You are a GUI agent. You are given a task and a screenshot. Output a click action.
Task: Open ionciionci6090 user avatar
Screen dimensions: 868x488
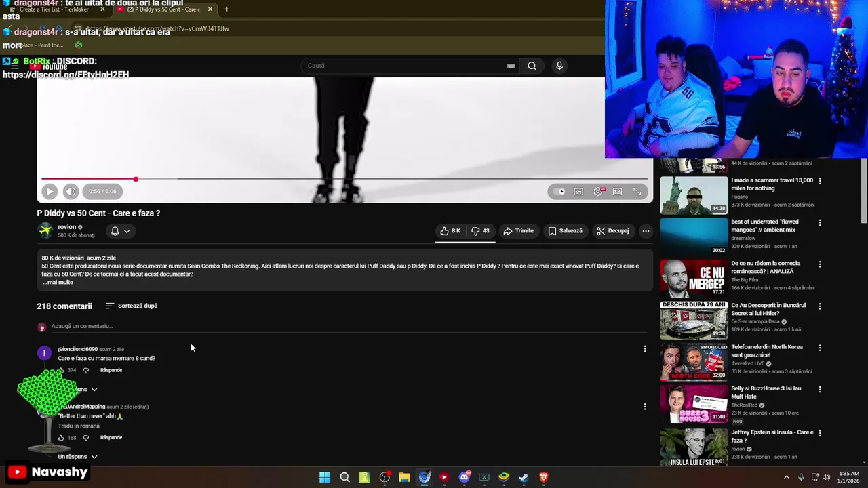click(x=44, y=353)
